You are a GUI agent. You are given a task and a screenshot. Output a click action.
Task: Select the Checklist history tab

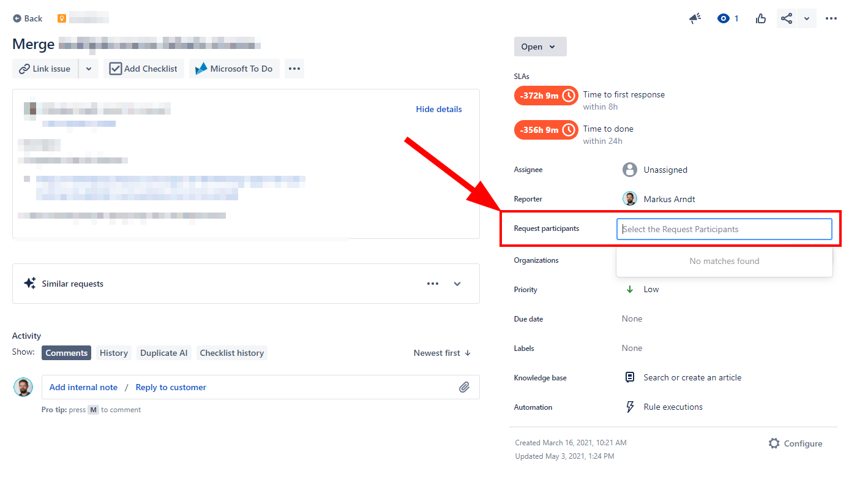(232, 353)
